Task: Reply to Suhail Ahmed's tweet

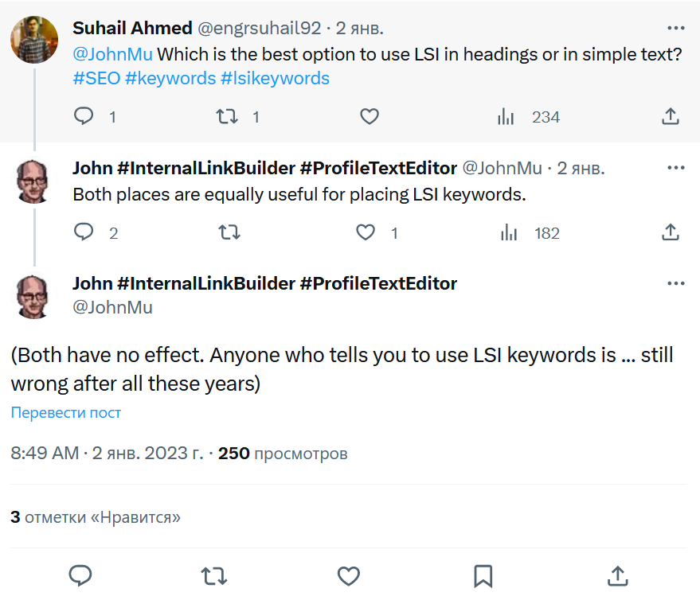Action: (x=84, y=117)
